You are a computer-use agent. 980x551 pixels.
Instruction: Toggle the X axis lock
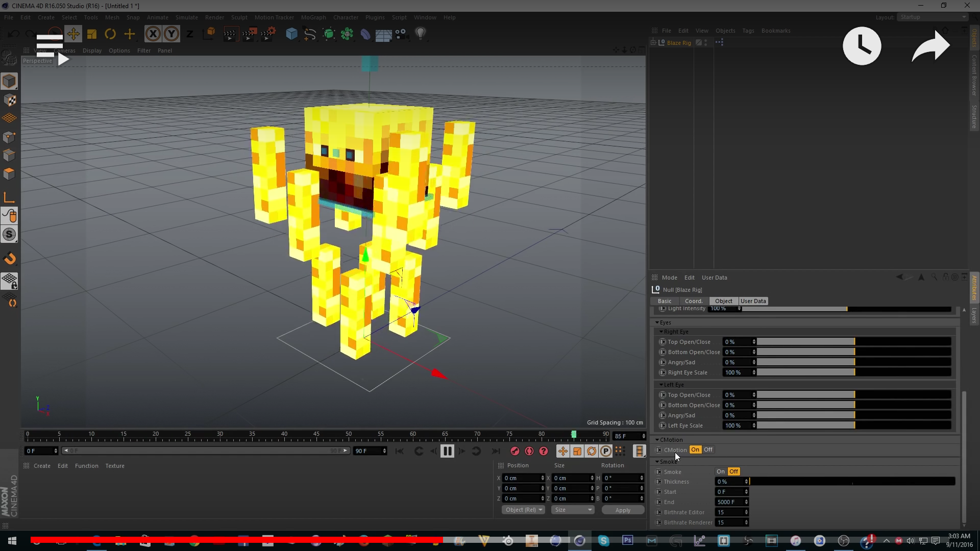[x=153, y=34]
